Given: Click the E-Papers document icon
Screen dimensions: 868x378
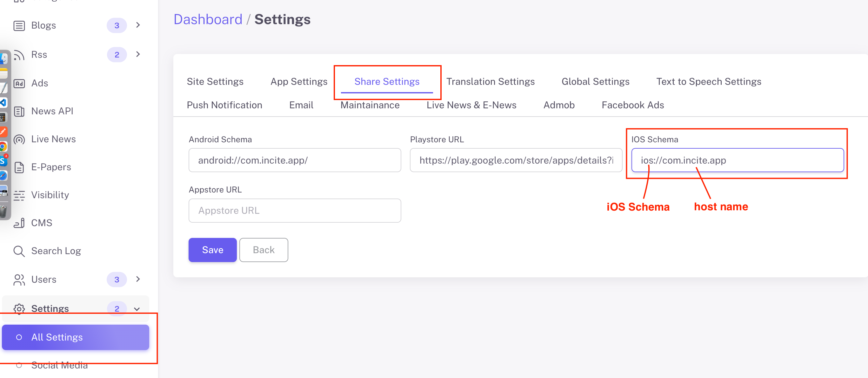Looking at the screenshot, I should tap(19, 167).
